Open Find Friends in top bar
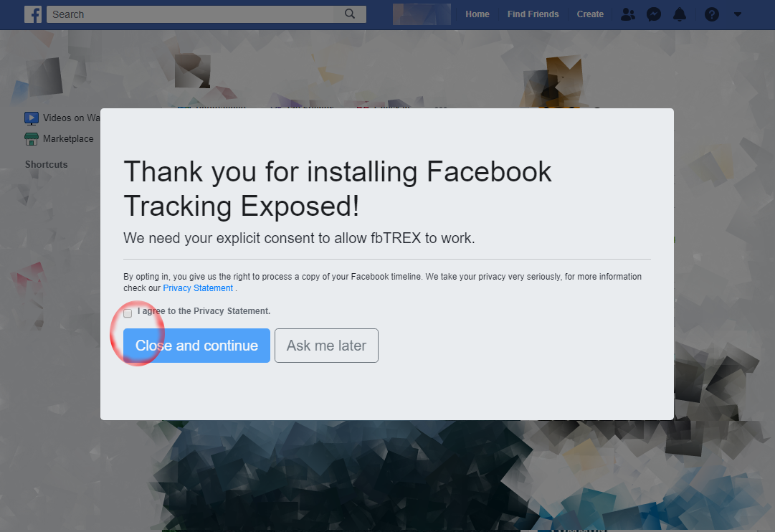Viewport: 775px width, 532px height. 533,14
